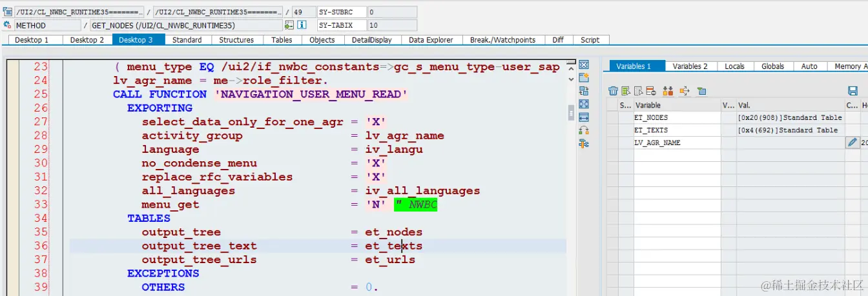Click et_nodes on code line 35
The width and height of the screenshot is (868, 296).
[393, 232]
